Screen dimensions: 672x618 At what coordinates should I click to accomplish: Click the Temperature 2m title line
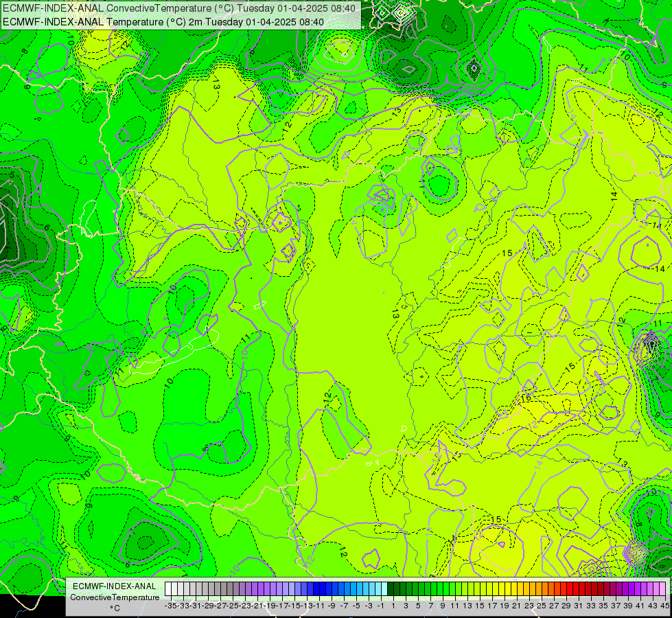[x=163, y=22]
